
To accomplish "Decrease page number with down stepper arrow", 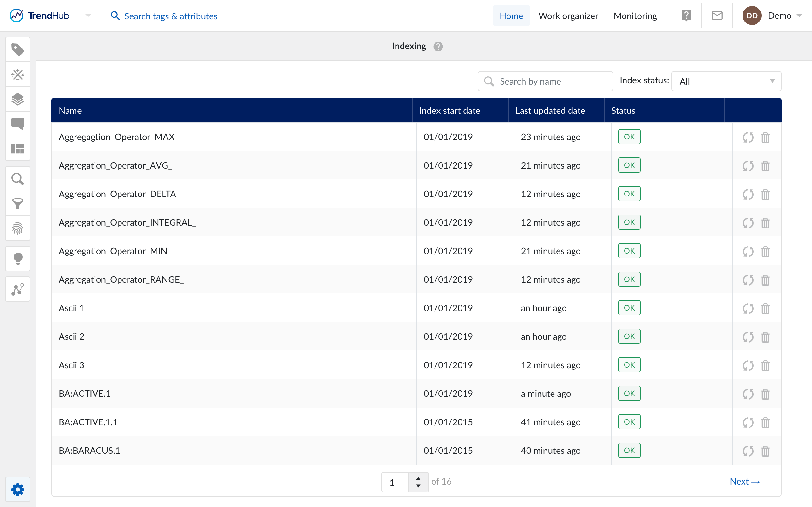I will tap(418, 486).
